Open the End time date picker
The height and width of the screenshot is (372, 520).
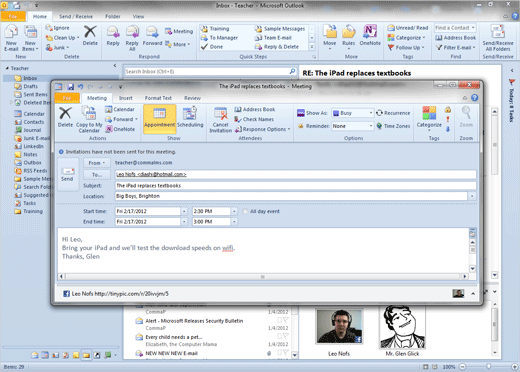[184, 222]
